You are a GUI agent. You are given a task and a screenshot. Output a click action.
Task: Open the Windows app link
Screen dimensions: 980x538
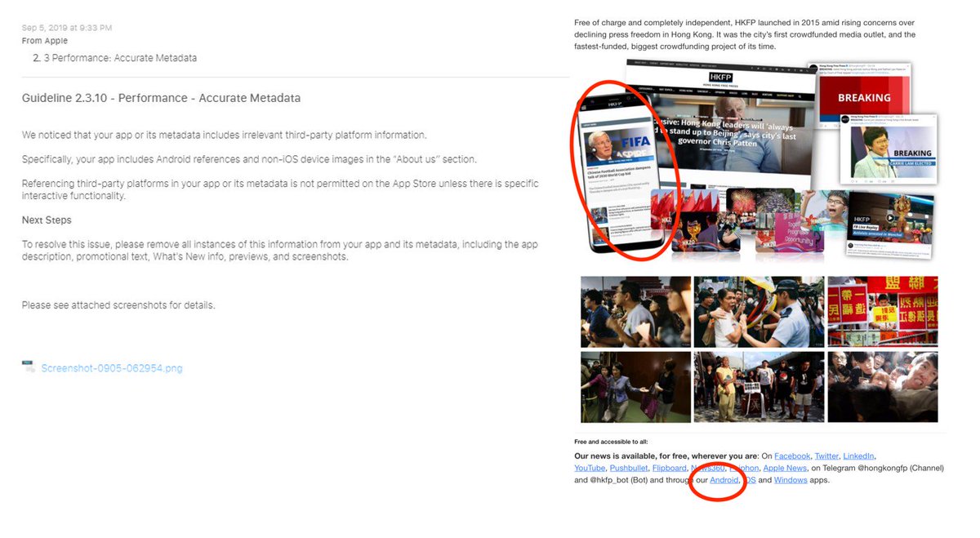click(x=791, y=480)
